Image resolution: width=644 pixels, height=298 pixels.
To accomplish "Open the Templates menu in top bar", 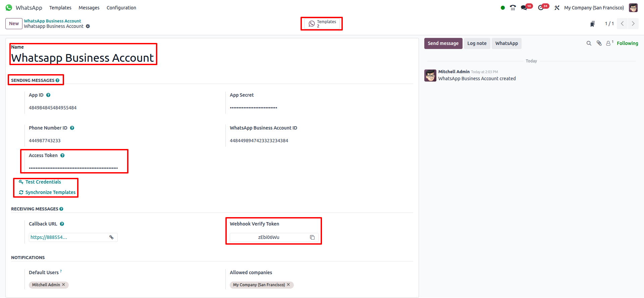I will (60, 8).
